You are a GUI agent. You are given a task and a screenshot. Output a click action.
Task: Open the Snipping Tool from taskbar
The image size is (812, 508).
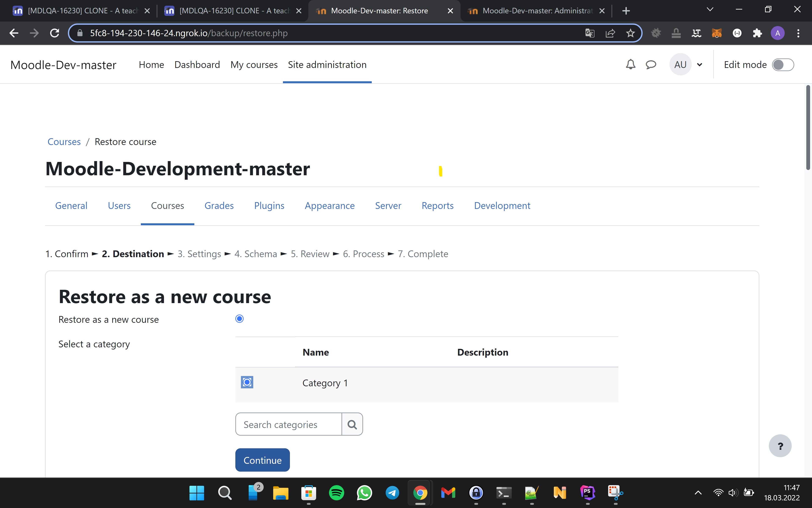[615, 493]
